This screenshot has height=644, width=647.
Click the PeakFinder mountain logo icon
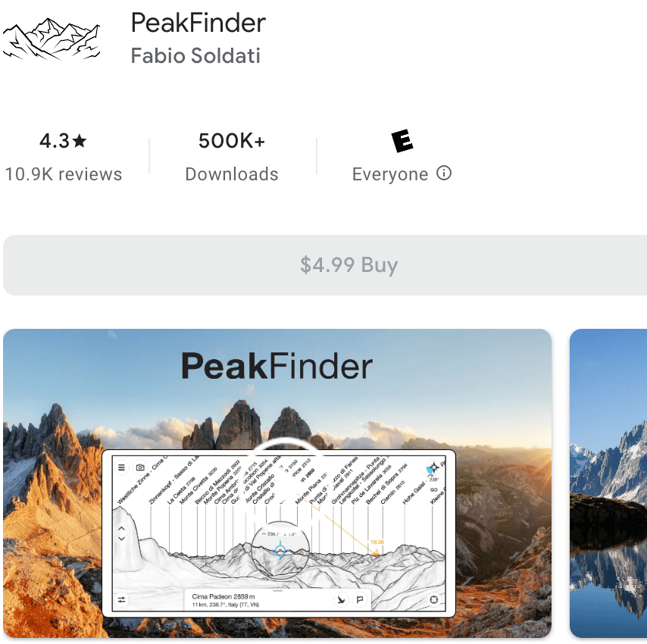coord(52,39)
